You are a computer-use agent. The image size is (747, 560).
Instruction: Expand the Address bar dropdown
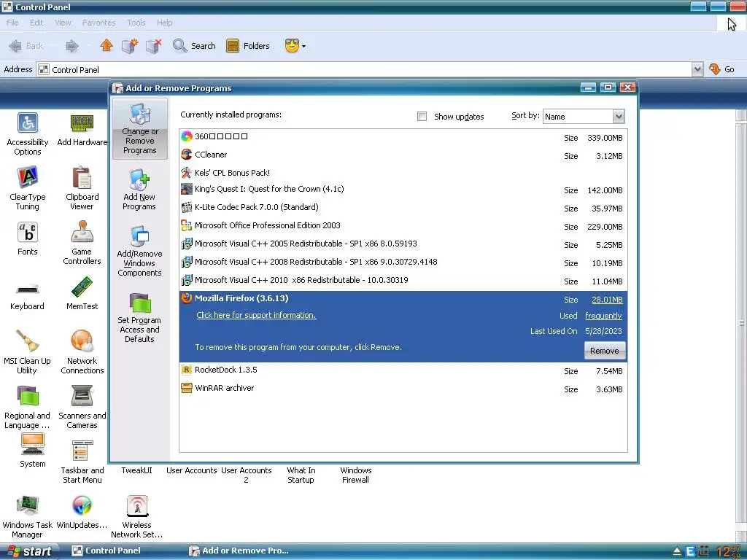697,69
